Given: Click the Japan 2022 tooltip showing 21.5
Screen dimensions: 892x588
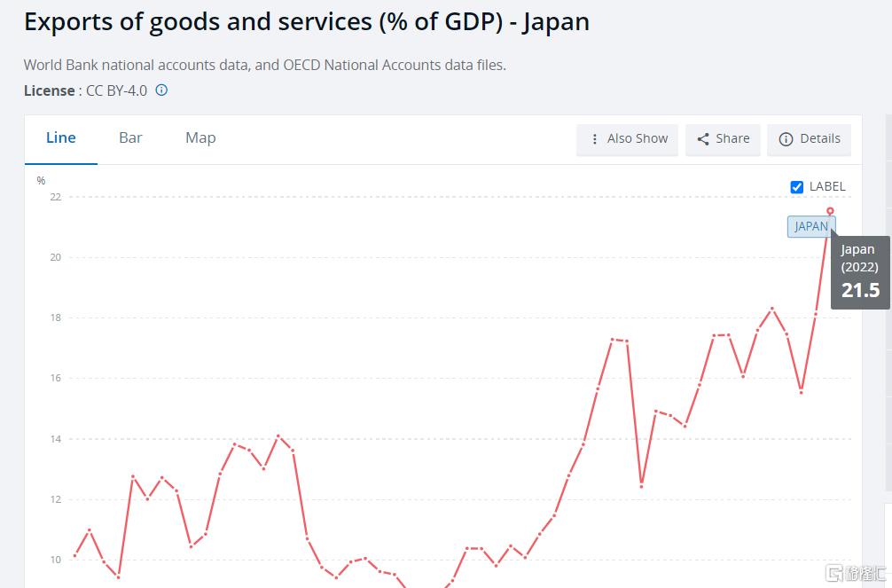Looking at the screenshot, I should tap(859, 272).
